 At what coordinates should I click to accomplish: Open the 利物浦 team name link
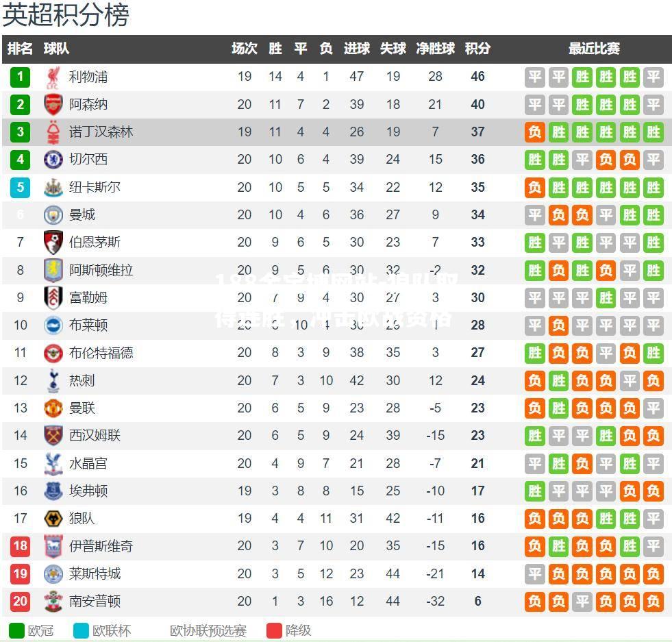(x=88, y=77)
